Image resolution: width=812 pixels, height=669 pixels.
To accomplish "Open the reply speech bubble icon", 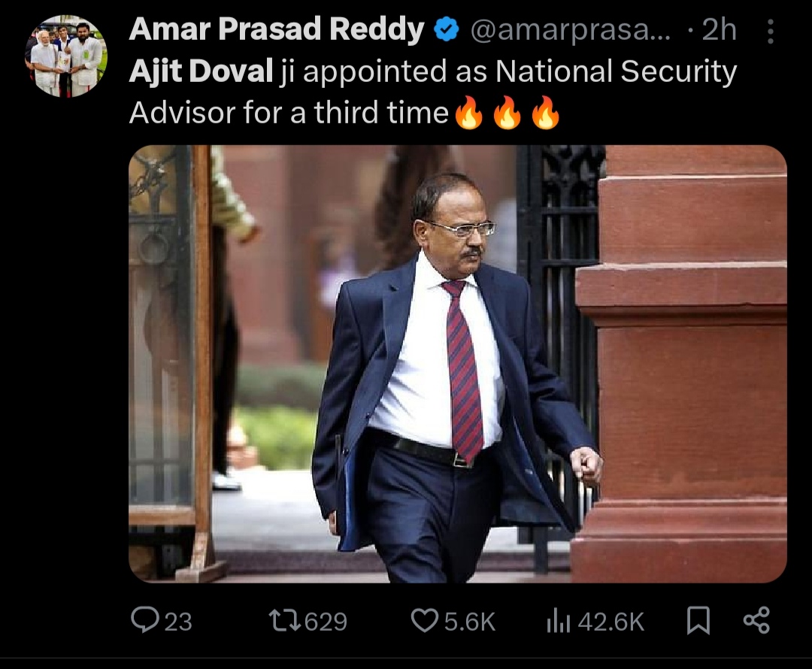I will click(x=145, y=620).
